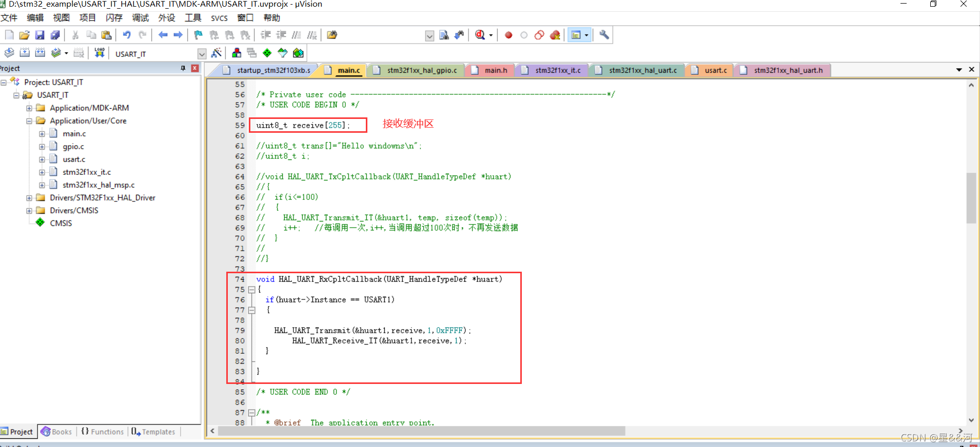Screen dimensions: 980x447
Task: Indent selected lines with the indent icon
Action: (x=266, y=35)
